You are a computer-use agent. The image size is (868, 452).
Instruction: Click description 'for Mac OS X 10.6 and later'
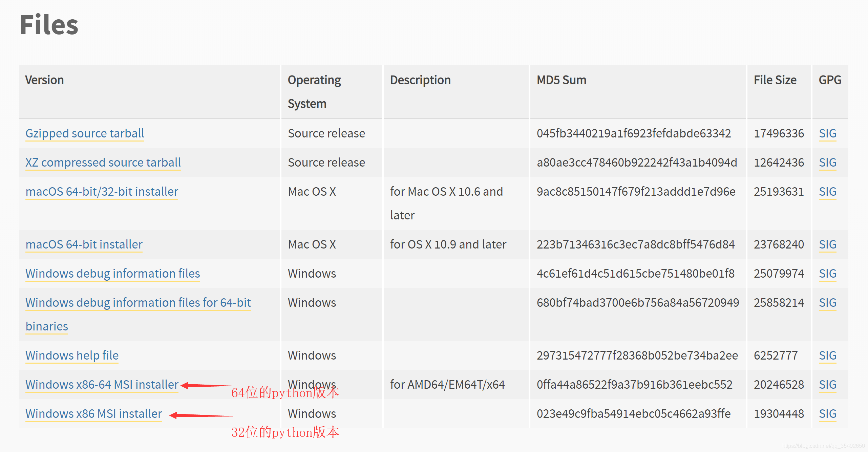[446, 203]
